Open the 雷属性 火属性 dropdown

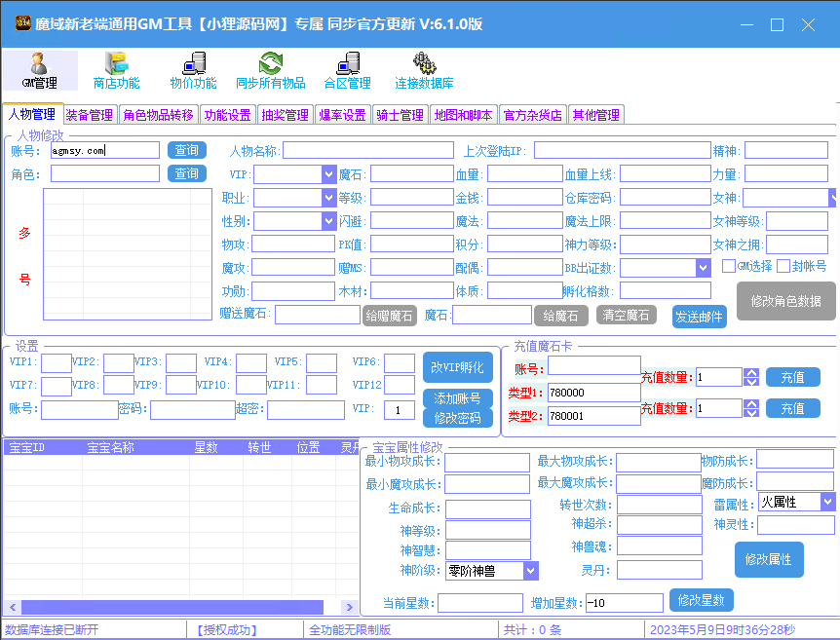pyautogui.click(x=827, y=502)
